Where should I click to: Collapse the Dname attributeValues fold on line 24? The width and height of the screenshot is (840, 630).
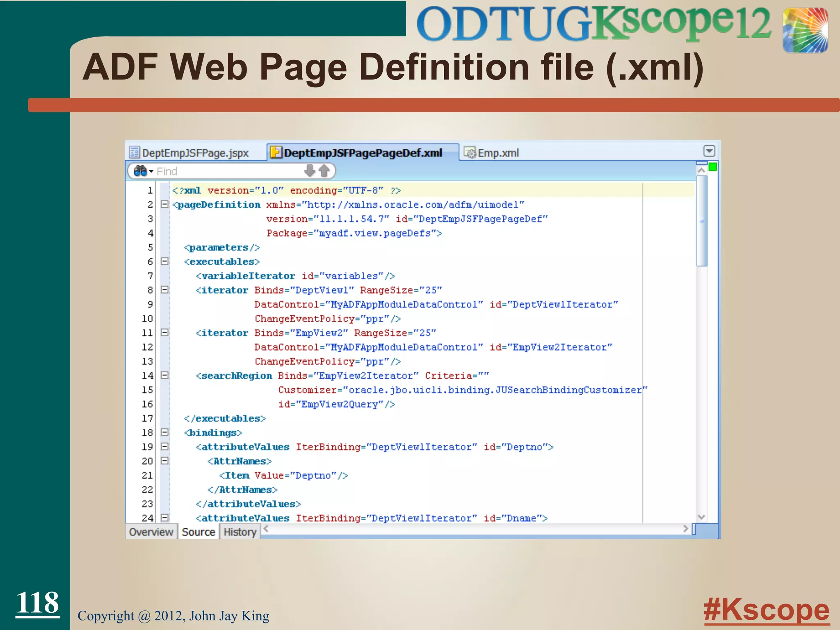164,518
